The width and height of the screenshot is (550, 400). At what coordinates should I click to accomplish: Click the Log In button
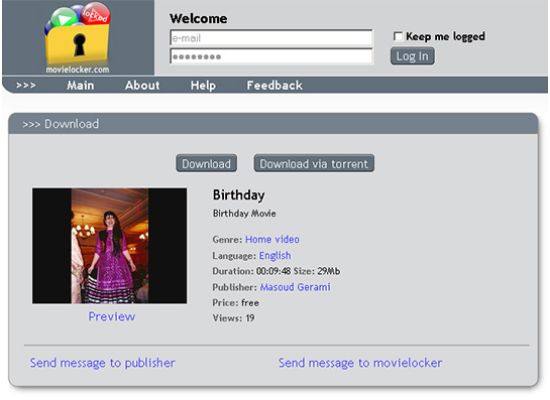[412, 56]
